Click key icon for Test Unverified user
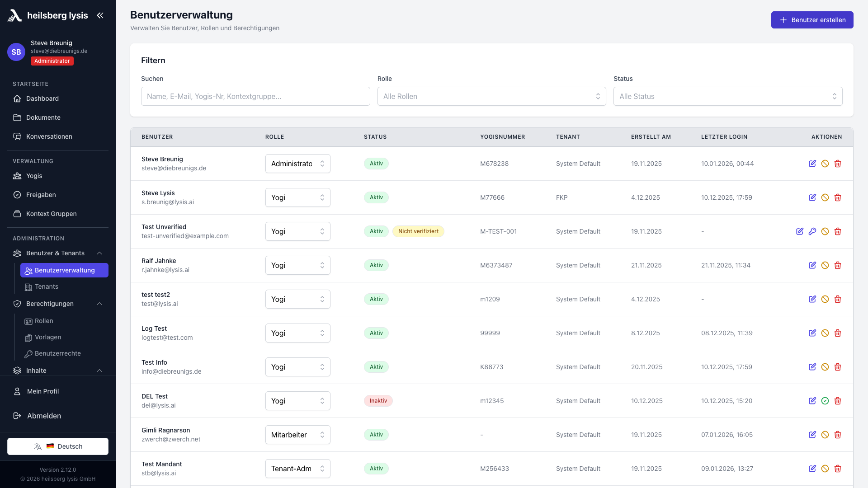 (812, 231)
